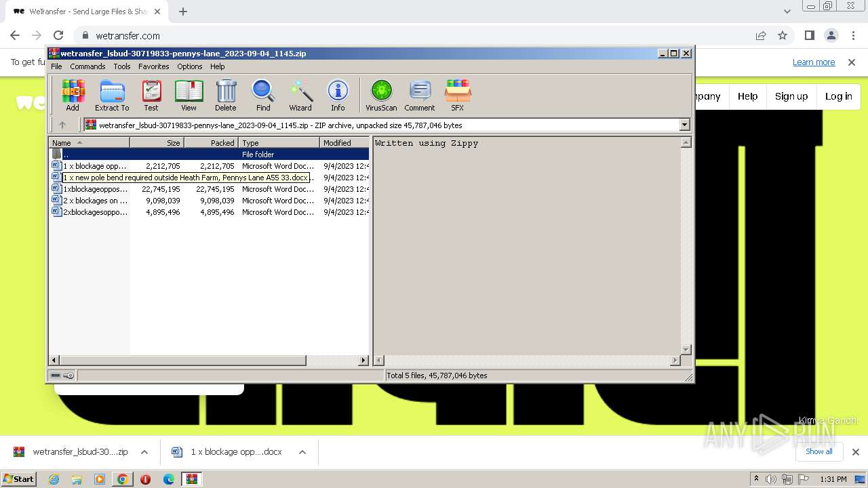Open the Favorites menu
The height and width of the screenshot is (488, 868).
click(x=154, y=66)
